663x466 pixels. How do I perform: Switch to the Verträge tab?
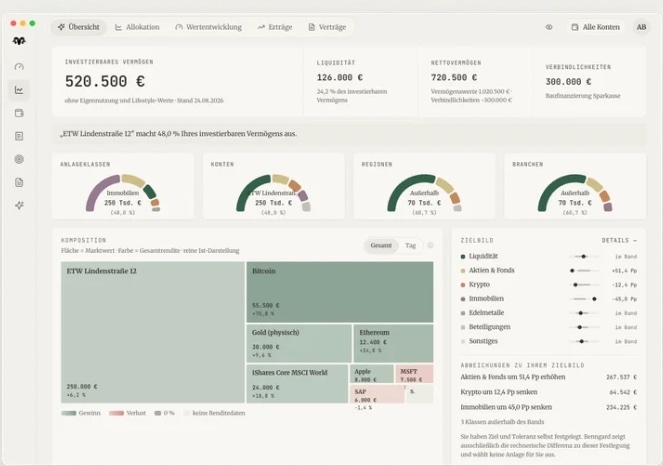pos(327,27)
